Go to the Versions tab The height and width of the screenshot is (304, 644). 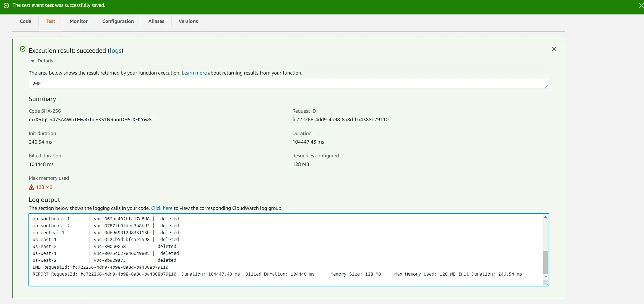[188, 21]
